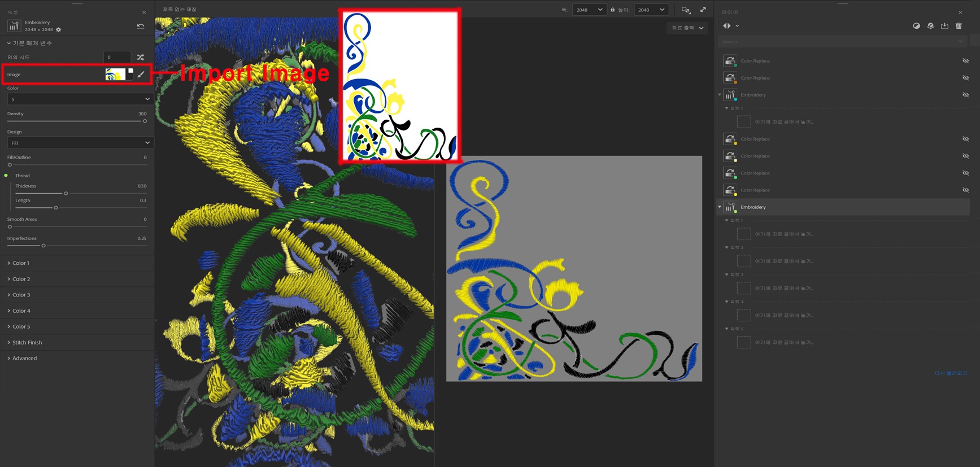This screenshot has height=467, width=980.
Task: Select the topmost Color Replace layer icon
Action: (730, 61)
